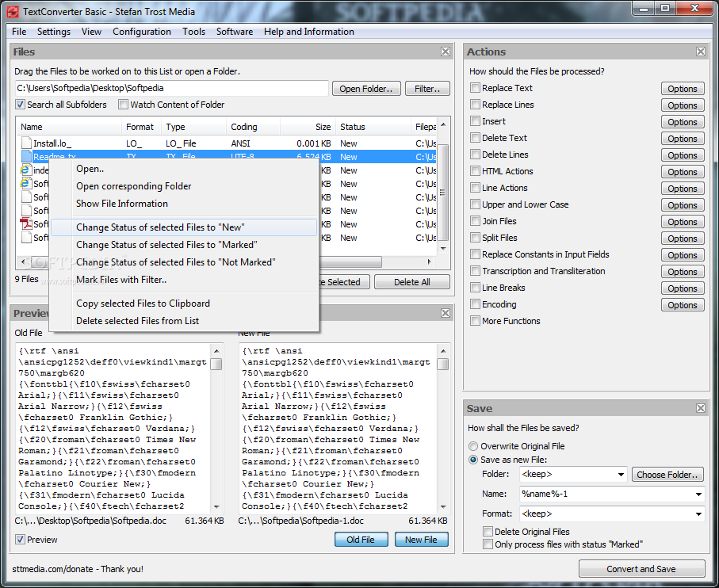Open the Tools menu
This screenshot has width=719, height=588.
(x=193, y=32)
